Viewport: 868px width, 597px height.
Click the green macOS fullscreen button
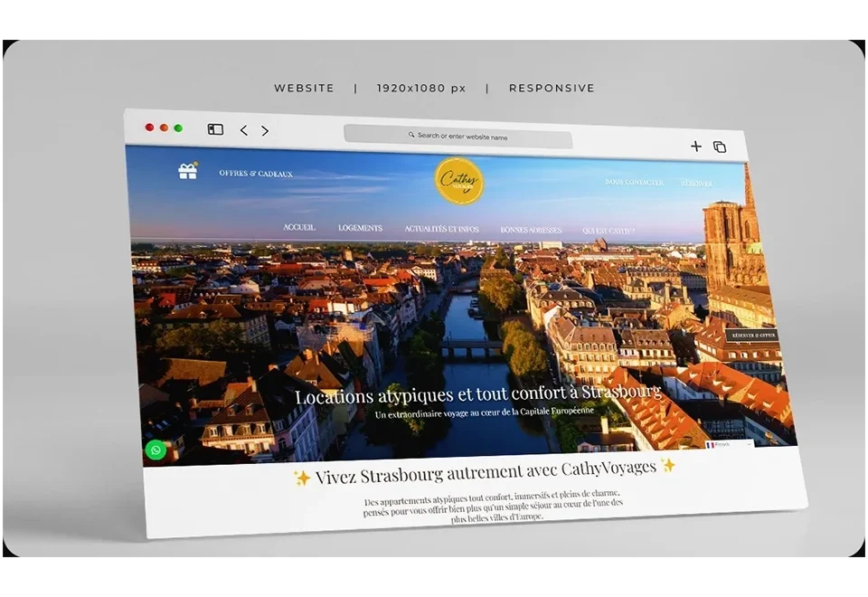(x=178, y=128)
